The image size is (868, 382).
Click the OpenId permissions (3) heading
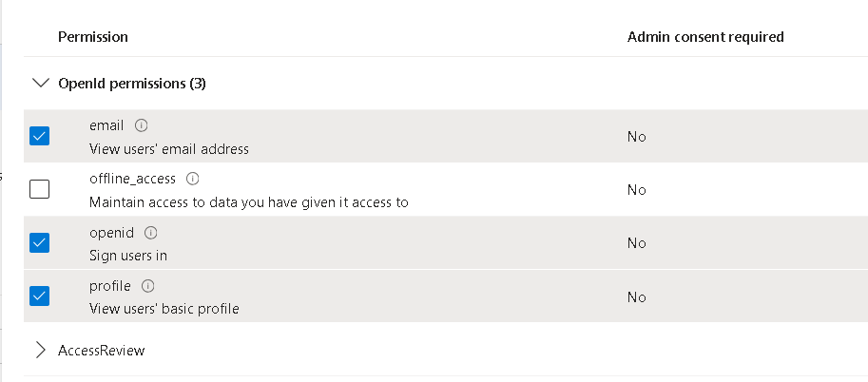click(132, 84)
